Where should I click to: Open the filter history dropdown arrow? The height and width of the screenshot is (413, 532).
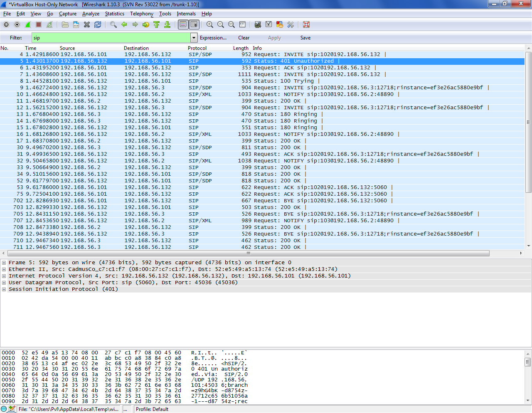click(x=194, y=38)
